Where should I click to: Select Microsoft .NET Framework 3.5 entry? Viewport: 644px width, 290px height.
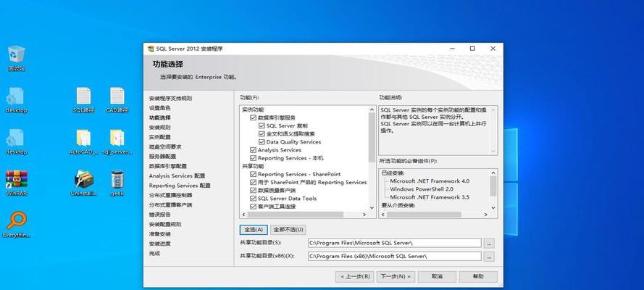click(430, 198)
